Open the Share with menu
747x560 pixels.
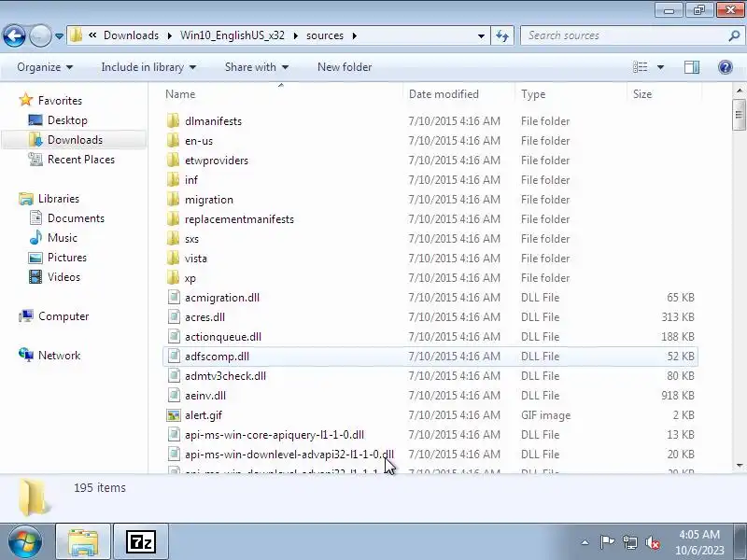pos(256,67)
